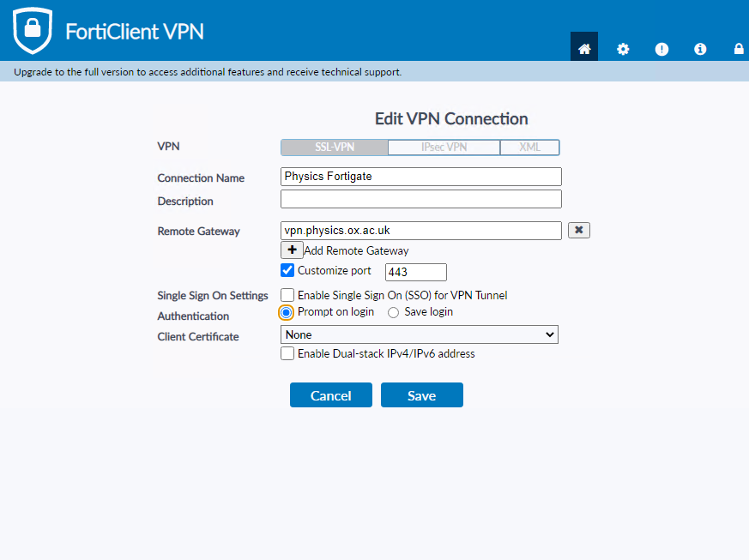Screen dimensions: 749x560
Task: Go to the Home icon in header
Action: (584, 49)
